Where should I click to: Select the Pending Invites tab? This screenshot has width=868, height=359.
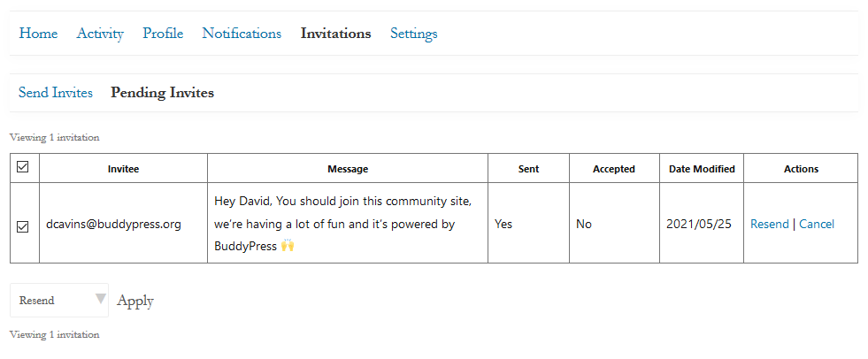click(162, 93)
